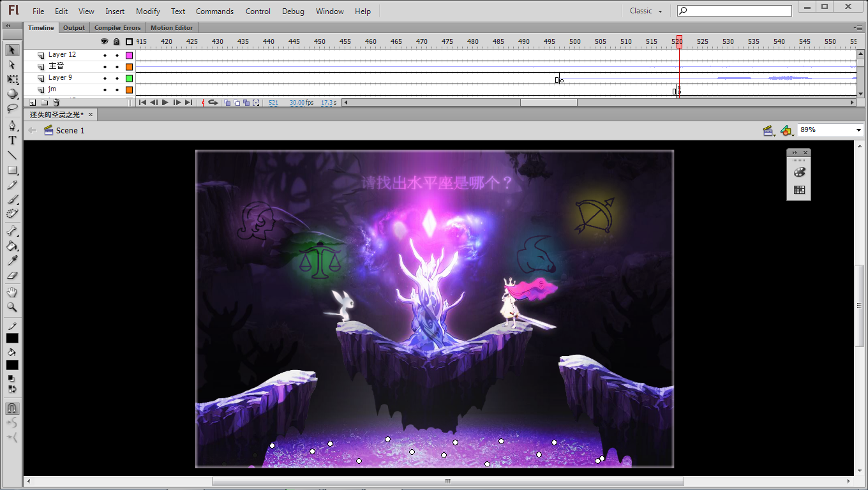Select the Line tool

[x=12, y=155]
